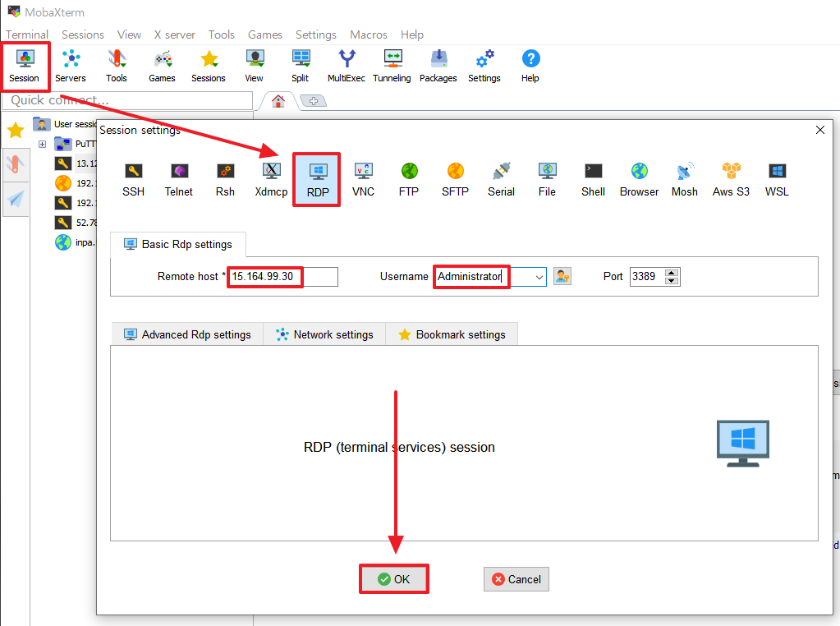This screenshot has width=840, height=626.
Task: Open the Settings gear toolbar icon
Action: (484, 66)
